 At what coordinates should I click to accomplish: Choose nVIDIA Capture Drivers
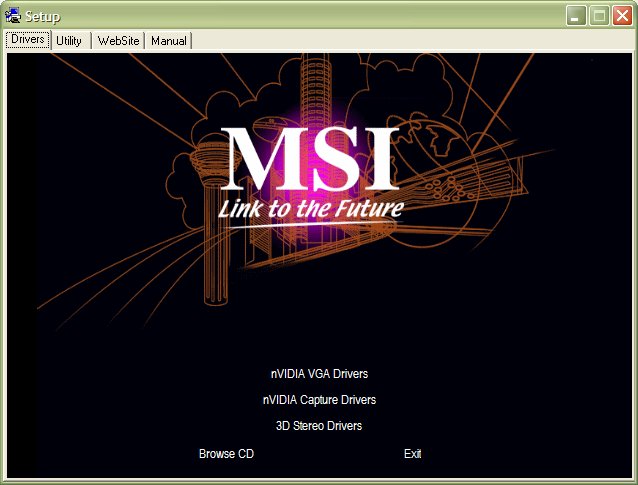tap(319, 400)
